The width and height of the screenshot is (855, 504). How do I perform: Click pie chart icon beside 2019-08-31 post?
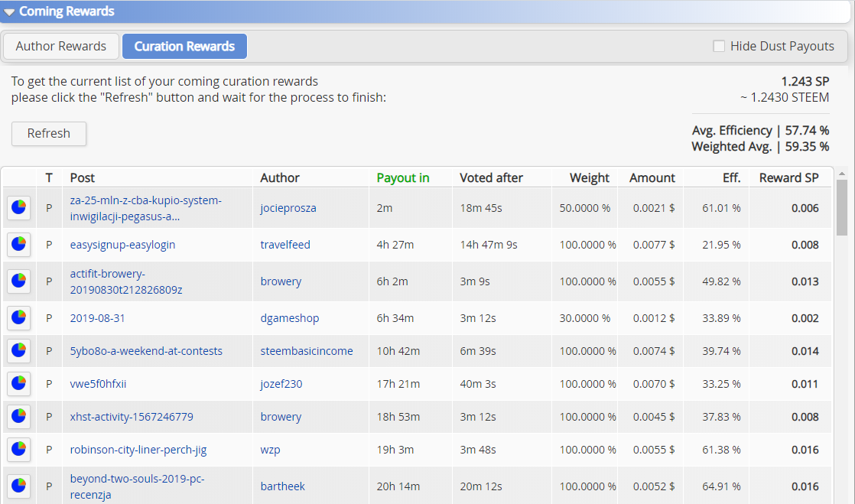[x=18, y=318]
